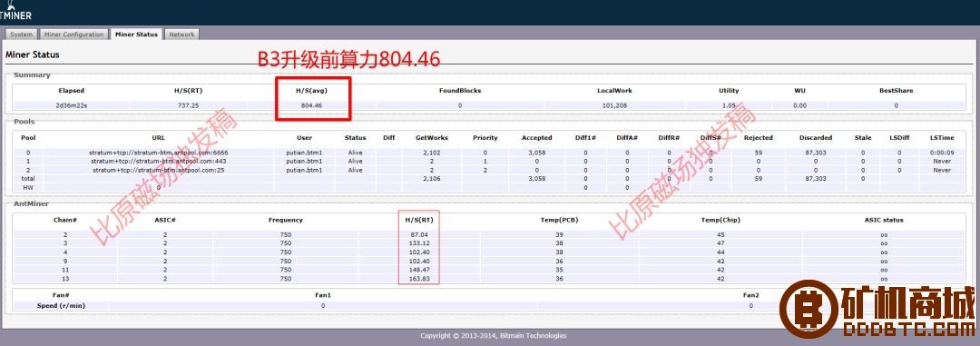
Task: Click the H/S(avg) column header
Action: pyautogui.click(x=311, y=91)
